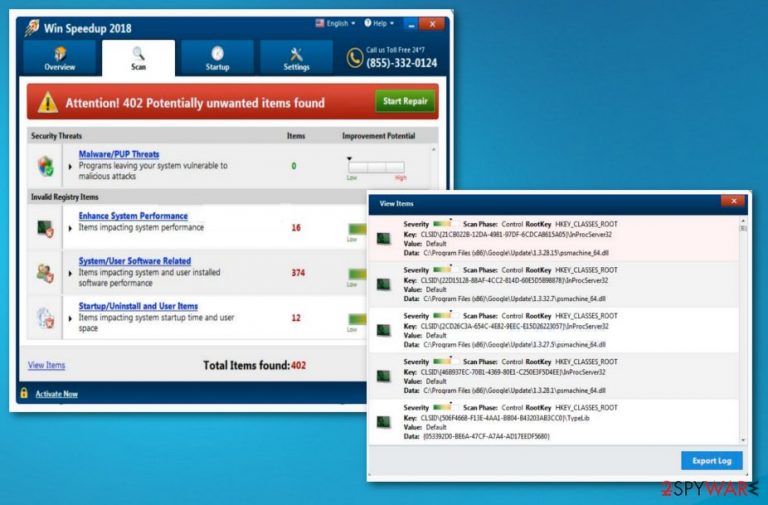Open the Help dropdown menu
This screenshot has height=505, width=768.
point(379,23)
